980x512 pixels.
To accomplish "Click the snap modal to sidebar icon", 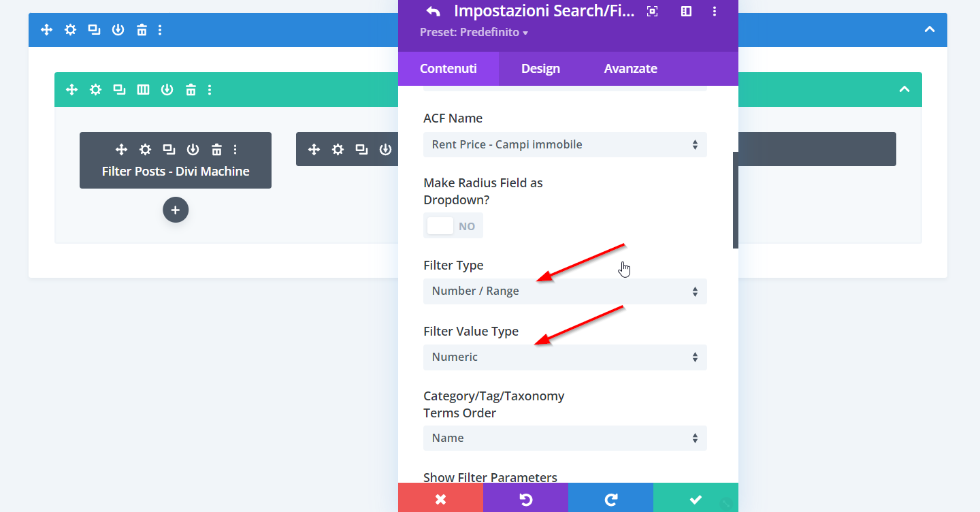I will pyautogui.click(x=686, y=11).
